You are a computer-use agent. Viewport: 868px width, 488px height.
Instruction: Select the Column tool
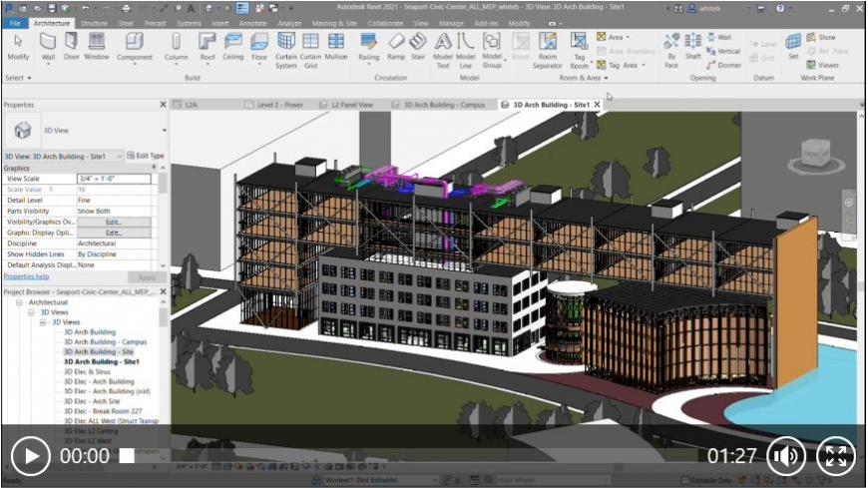[x=176, y=47]
